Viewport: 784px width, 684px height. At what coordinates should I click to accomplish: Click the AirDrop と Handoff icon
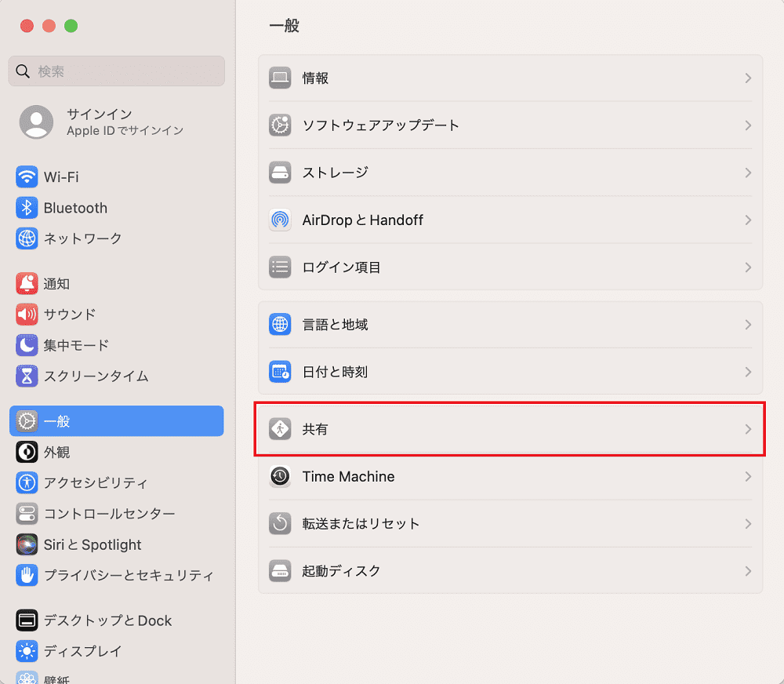pyautogui.click(x=280, y=220)
